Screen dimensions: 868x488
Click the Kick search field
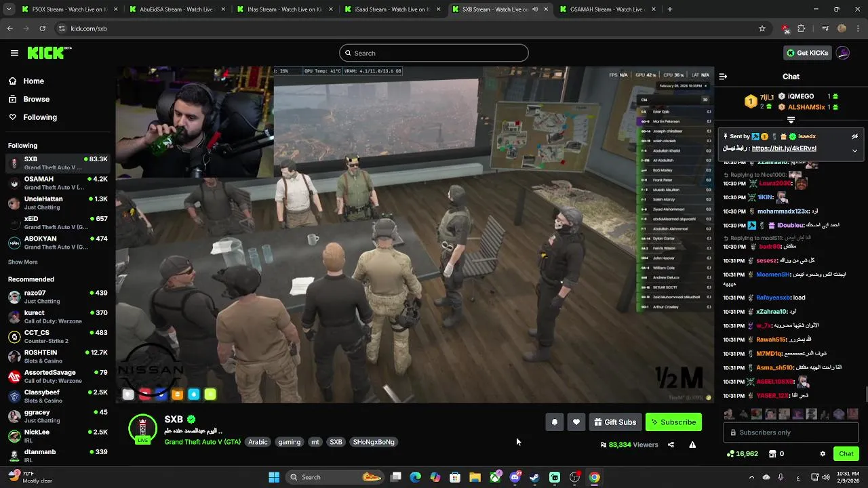pyautogui.click(x=434, y=53)
